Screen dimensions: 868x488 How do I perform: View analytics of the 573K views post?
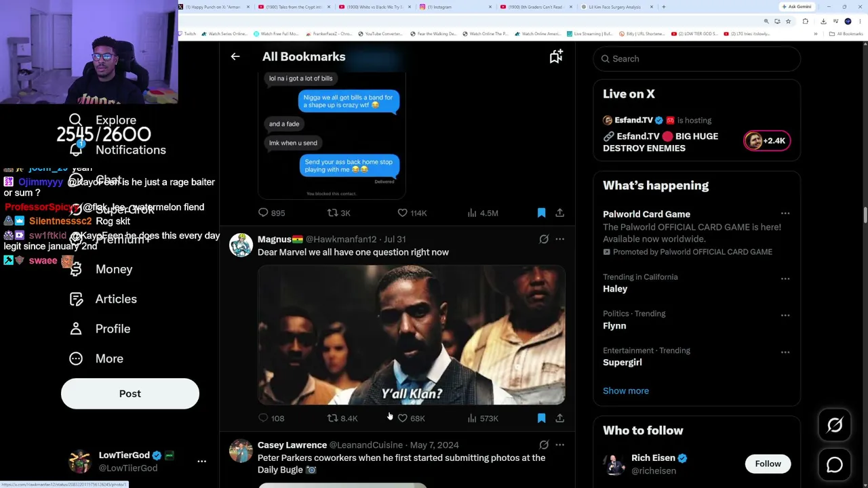472,418
